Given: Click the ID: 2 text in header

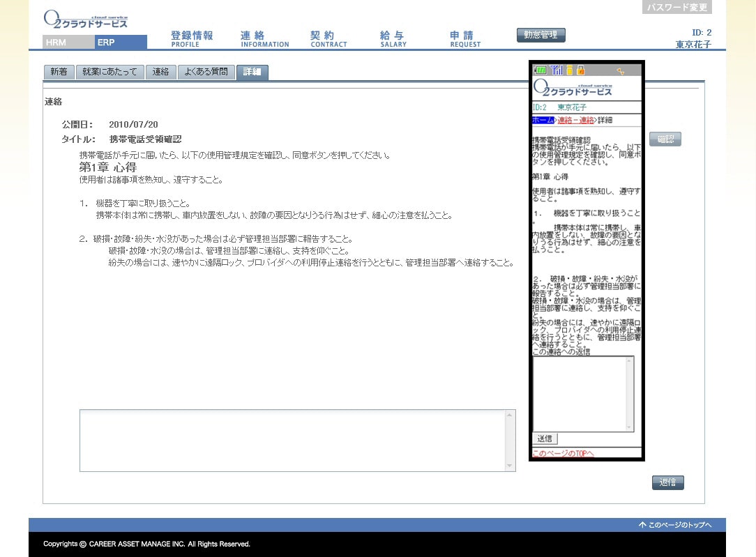Looking at the screenshot, I should pos(702,32).
